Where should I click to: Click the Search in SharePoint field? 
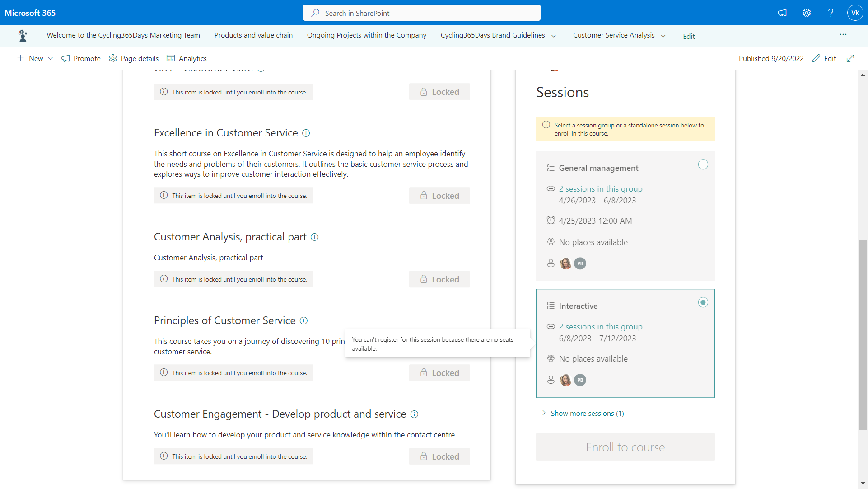[x=422, y=13]
